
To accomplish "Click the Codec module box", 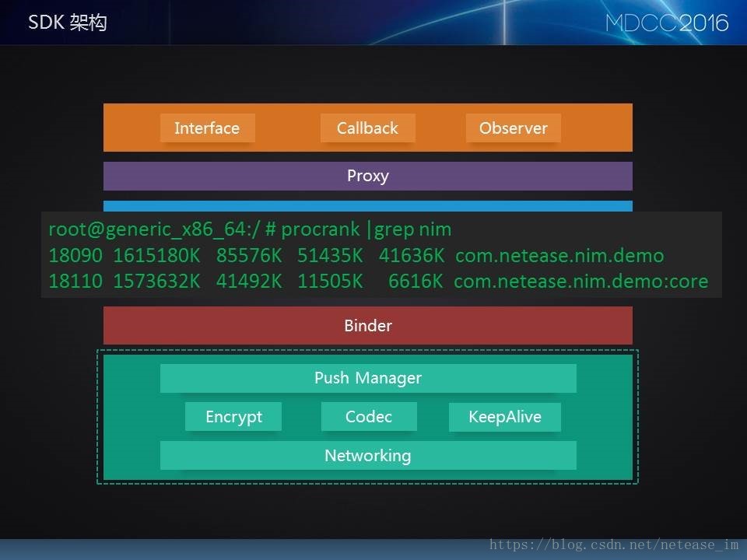I will click(x=369, y=417).
